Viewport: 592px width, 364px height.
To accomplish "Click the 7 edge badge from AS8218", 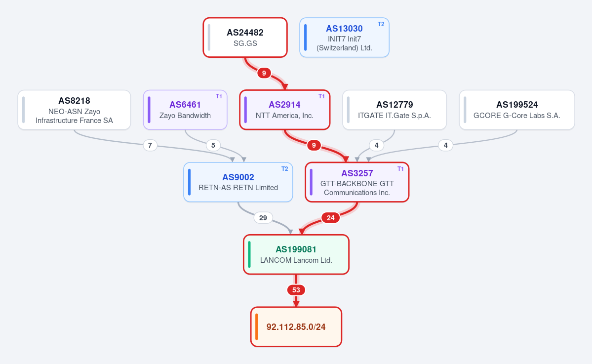I will (150, 145).
